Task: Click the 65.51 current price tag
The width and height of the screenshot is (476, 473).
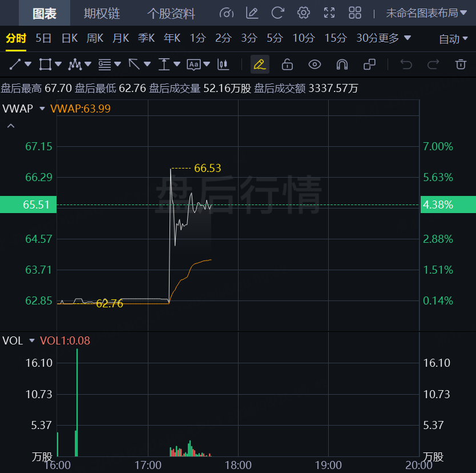Action: click(28, 205)
